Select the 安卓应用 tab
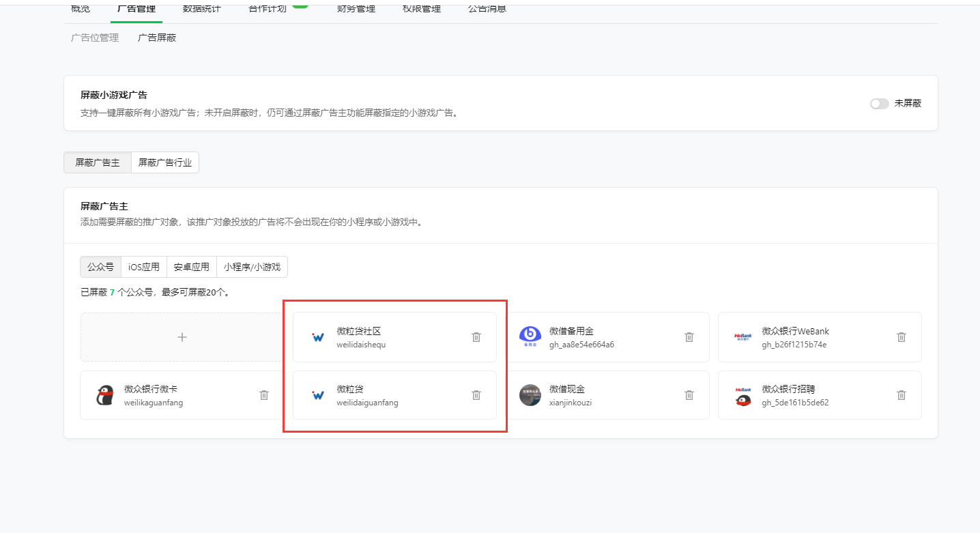Screen dimensions: 980x533 (192, 267)
